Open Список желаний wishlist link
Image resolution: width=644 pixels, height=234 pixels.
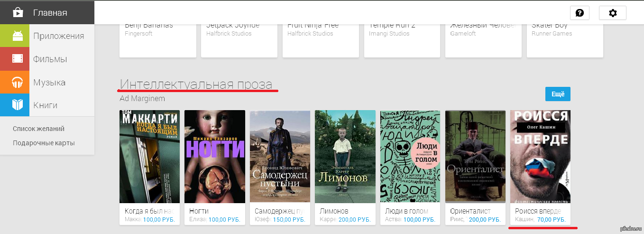(39, 129)
